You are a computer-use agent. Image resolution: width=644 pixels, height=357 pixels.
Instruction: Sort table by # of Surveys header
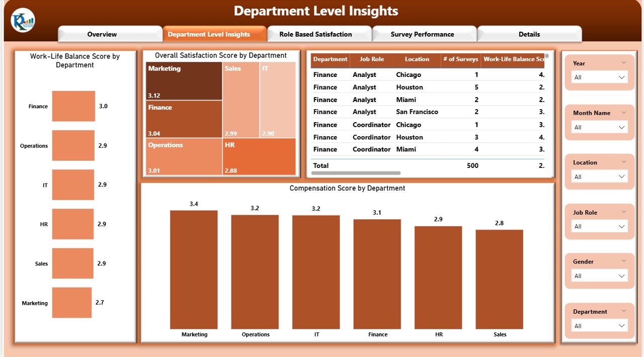(x=460, y=59)
